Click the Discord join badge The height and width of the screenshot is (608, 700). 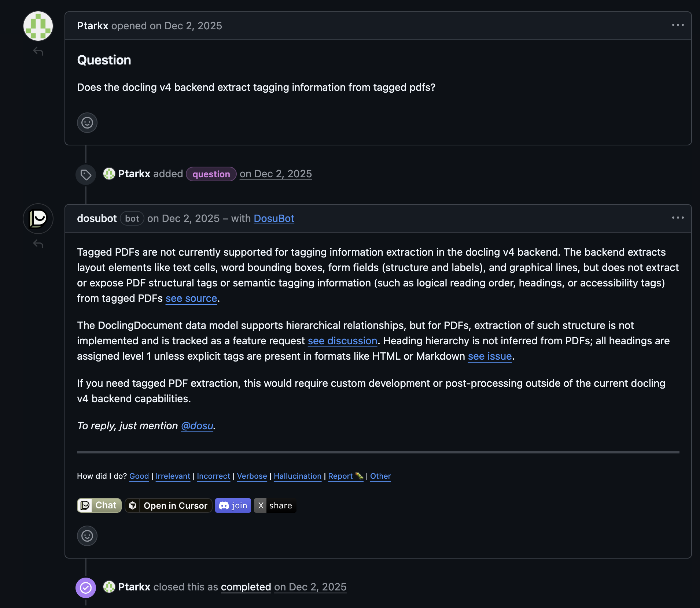coord(233,505)
